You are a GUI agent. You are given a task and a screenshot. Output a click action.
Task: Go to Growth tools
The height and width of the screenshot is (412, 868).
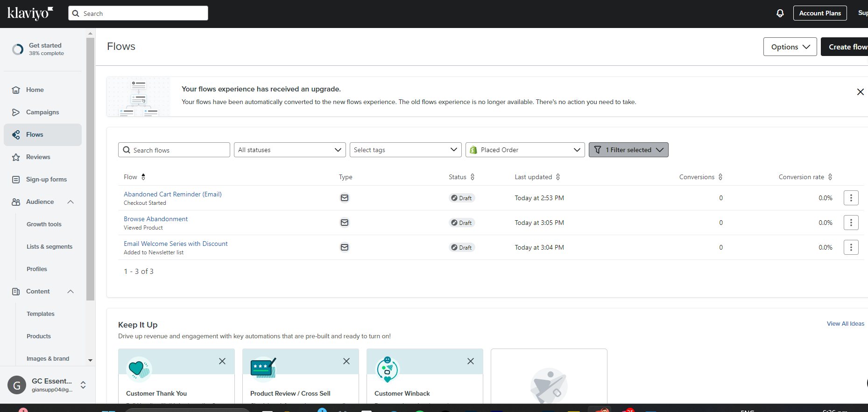(x=44, y=224)
